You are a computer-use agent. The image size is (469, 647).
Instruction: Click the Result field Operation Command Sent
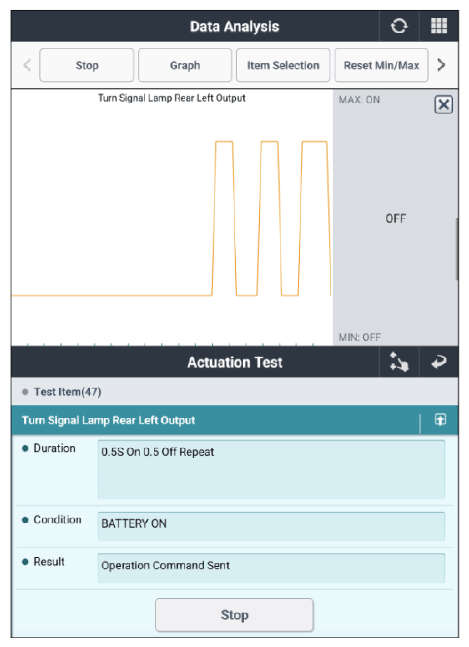point(271,568)
